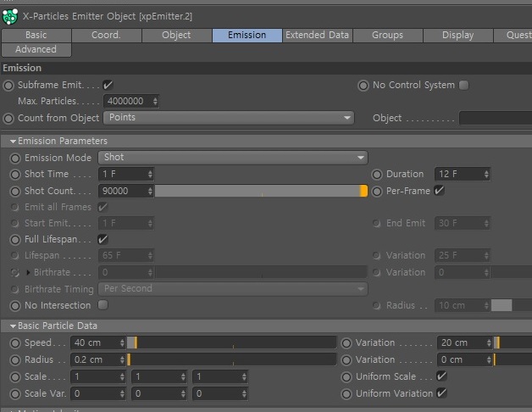This screenshot has width=532, height=412.
Task: Click animation dot beside Speed Variation
Action: [x=346, y=343]
